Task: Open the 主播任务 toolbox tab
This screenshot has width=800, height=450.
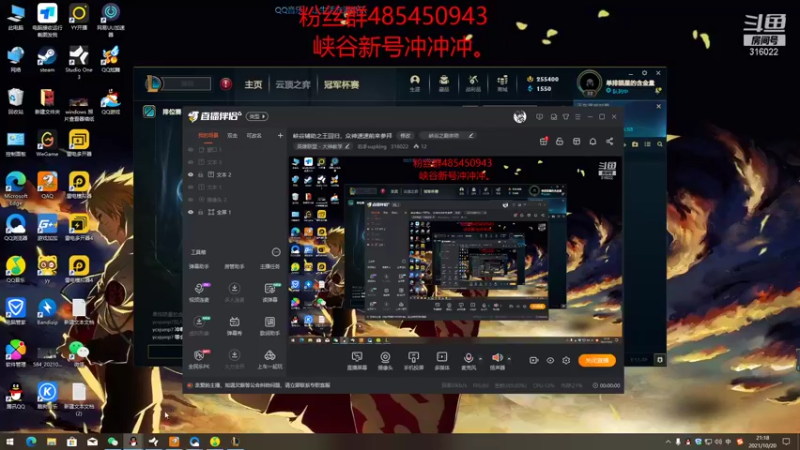Action: coord(269,266)
